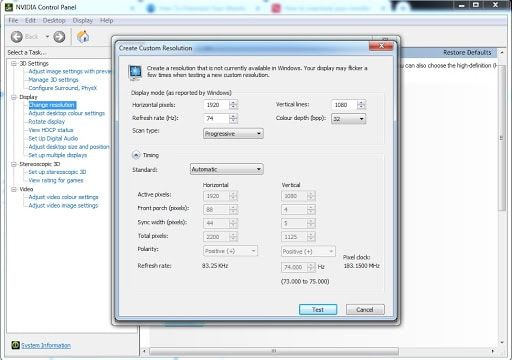This screenshot has width=512, height=360.
Task: Open the File menu
Action: click(x=13, y=20)
